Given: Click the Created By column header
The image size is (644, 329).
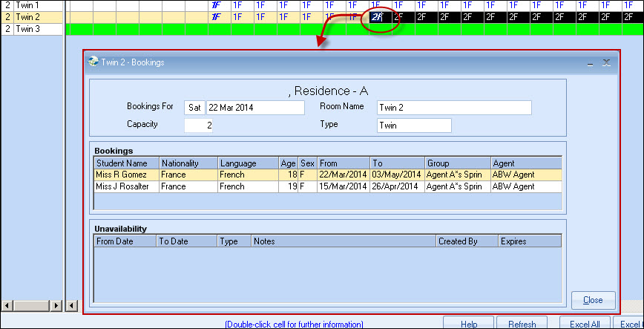Looking at the screenshot, I should click(x=467, y=241).
